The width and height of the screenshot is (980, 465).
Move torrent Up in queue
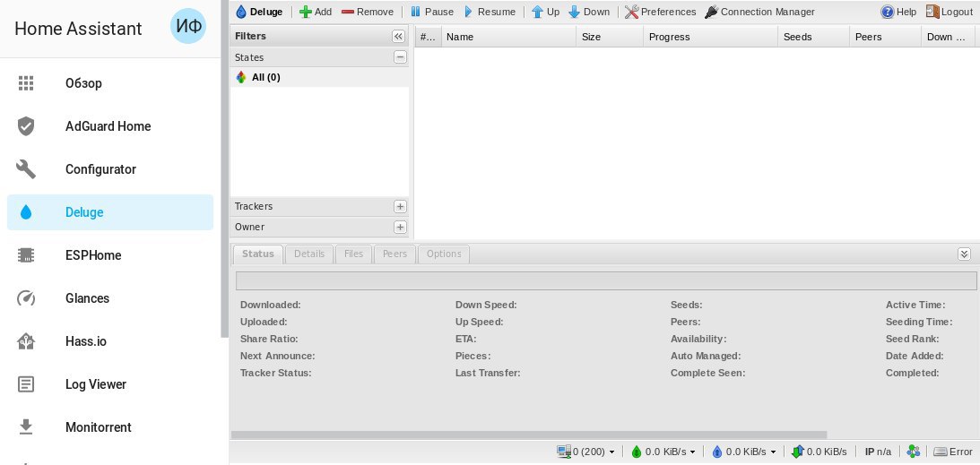tap(546, 12)
